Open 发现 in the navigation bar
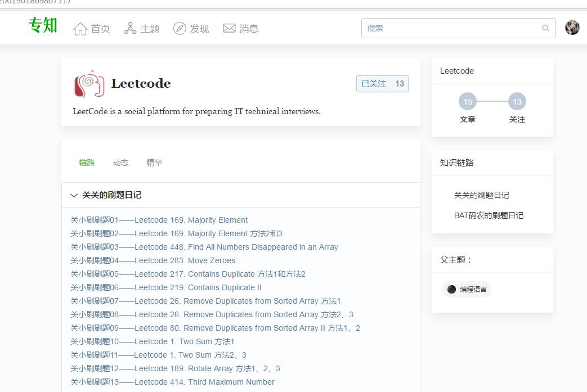Screen dimensions: 587x392 200,29
